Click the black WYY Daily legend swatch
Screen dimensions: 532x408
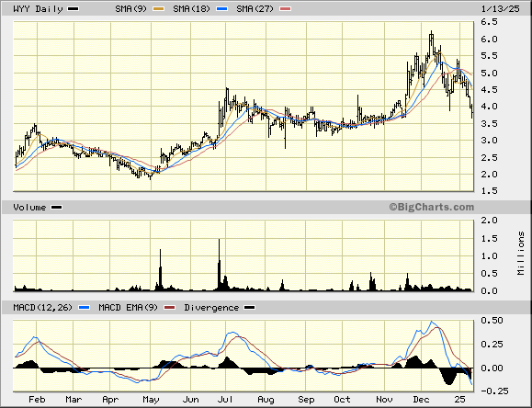click(73, 9)
